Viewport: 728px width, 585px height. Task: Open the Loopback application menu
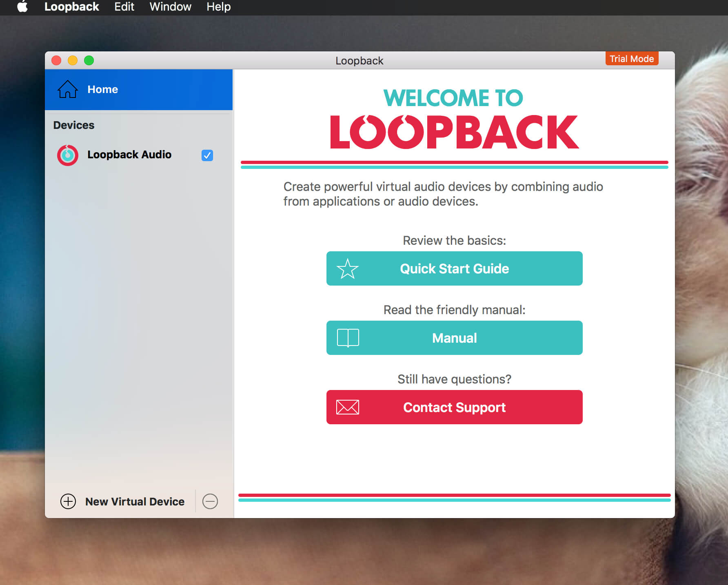pyautogui.click(x=71, y=7)
